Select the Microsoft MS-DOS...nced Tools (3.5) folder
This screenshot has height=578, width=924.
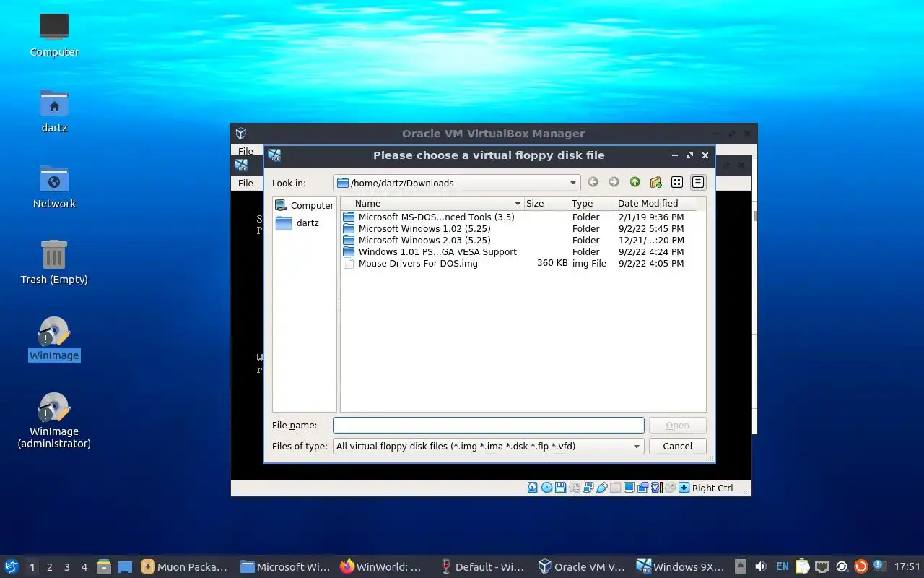click(430, 217)
